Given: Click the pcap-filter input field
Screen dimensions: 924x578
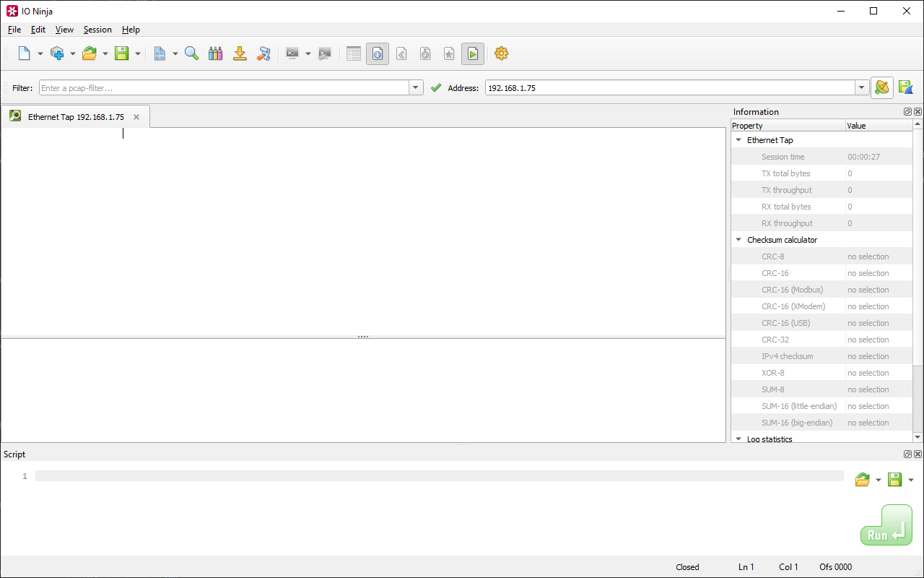Looking at the screenshot, I should 224,87.
